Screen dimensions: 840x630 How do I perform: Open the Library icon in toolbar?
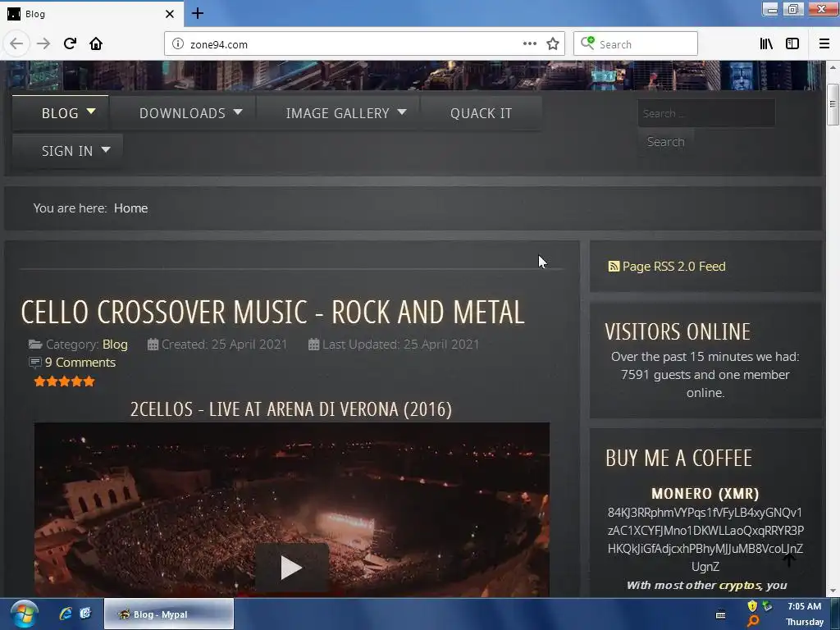point(766,43)
